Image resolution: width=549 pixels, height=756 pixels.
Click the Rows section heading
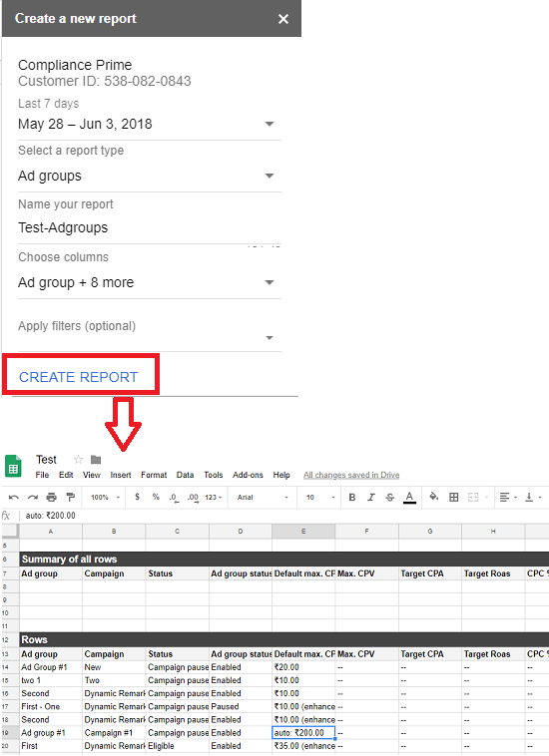click(34, 639)
